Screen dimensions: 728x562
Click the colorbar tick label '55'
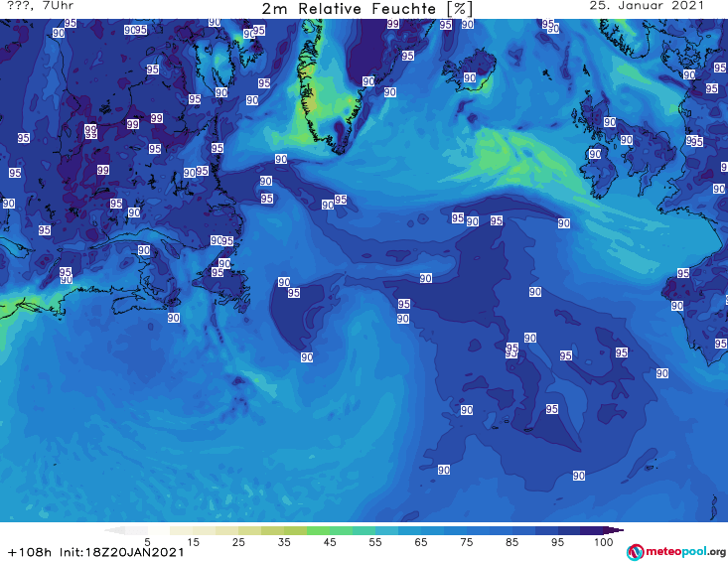[x=375, y=542]
